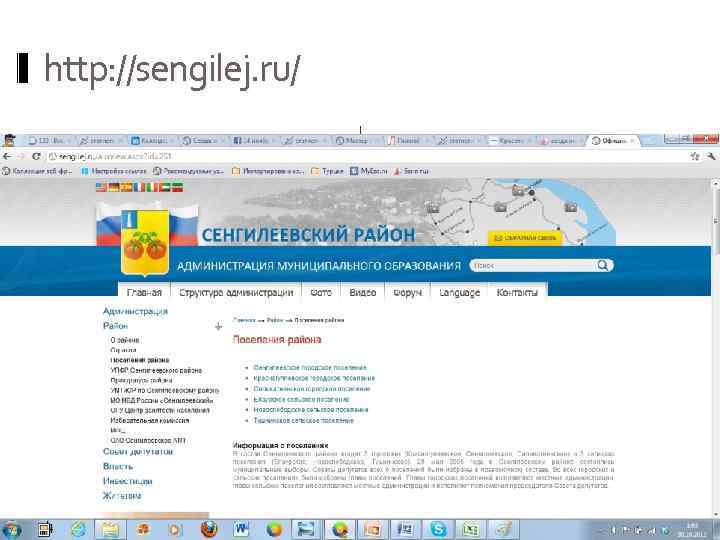The height and width of the screenshot is (540, 720).
Task: Open the Windows Start button
Action: pos(12,530)
